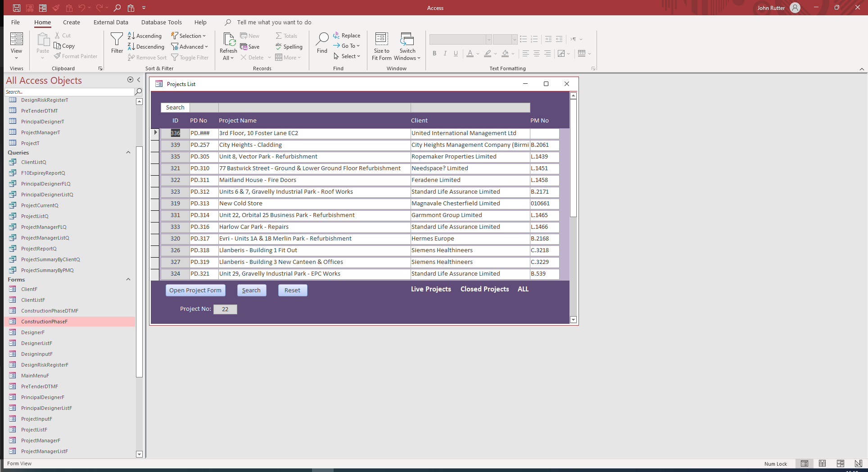Viewport: 868px width, 472px height.
Task: Toggle bold formatting
Action: (434, 53)
